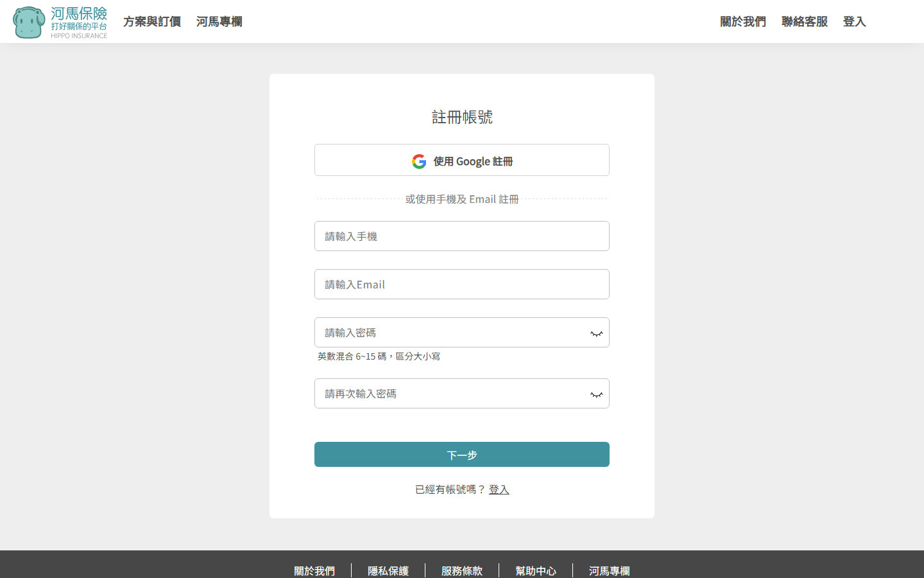
Task: Click the 登入 link below the form
Action: 499,489
